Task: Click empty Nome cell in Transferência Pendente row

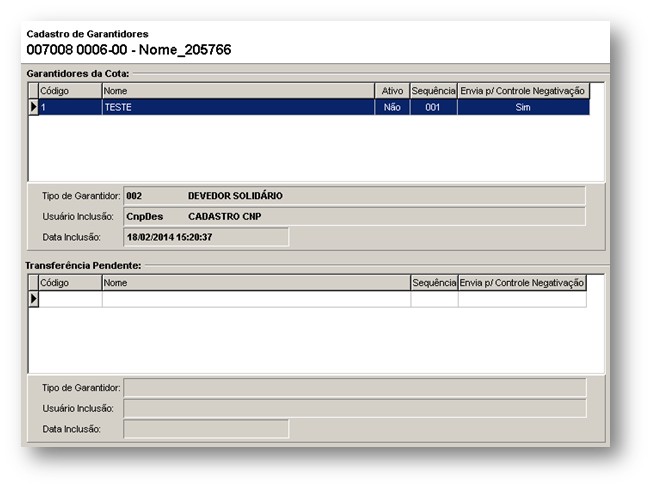Action: (x=256, y=299)
